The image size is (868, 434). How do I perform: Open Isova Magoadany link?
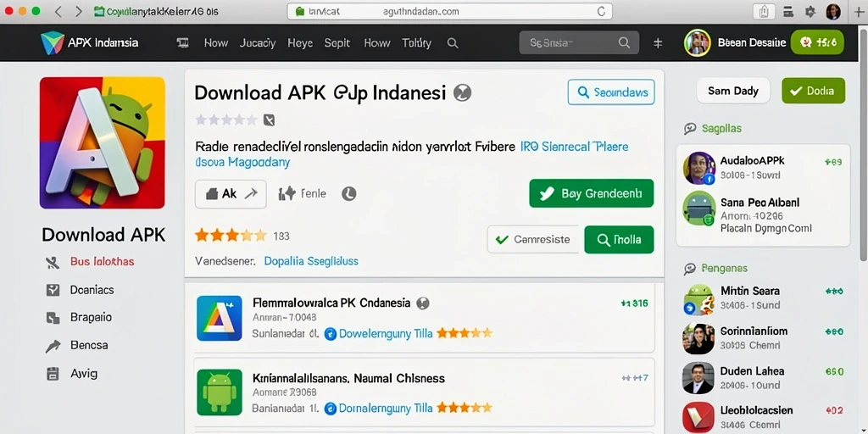242,163
